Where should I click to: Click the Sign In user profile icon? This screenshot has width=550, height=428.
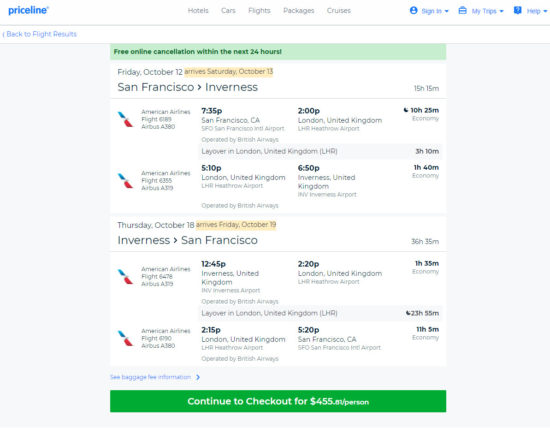click(414, 11)
